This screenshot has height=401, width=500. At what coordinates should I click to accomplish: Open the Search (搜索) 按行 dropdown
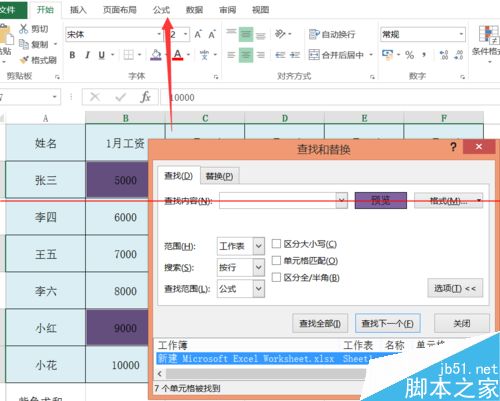(259, 267)
